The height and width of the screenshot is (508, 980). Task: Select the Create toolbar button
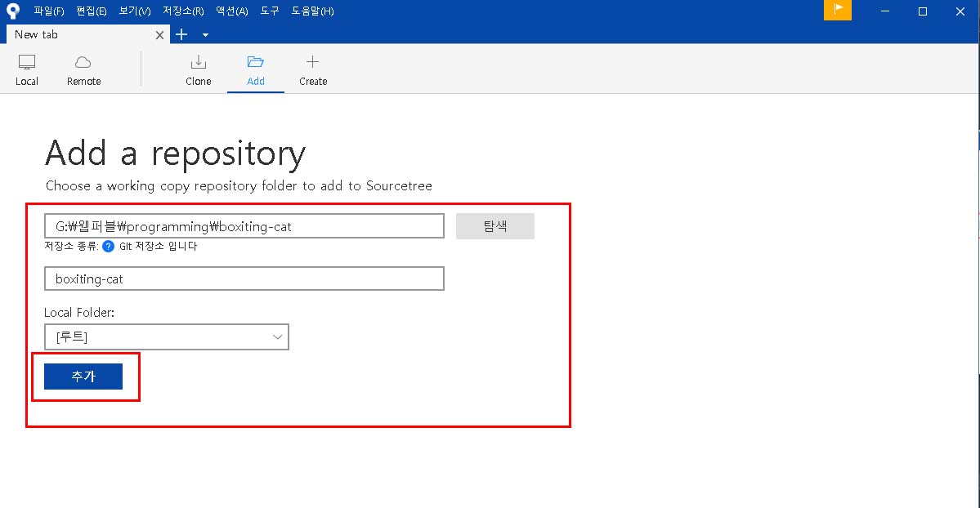click(x=312, y=69)
